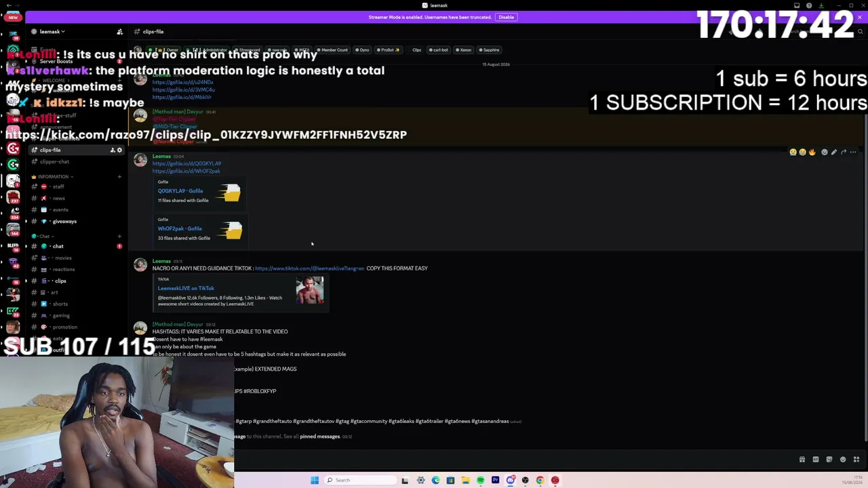Open OBS Studio from the taskbar
This screenshot has height=488, width=868.
click(525, 481)
